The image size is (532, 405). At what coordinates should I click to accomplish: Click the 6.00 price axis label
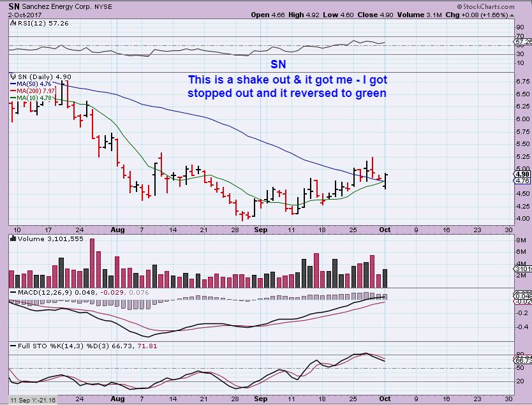[x=523, y=119]
